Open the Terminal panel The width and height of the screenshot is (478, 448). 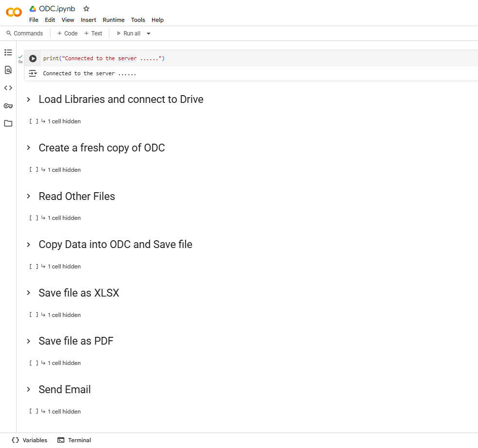(74, 440)
